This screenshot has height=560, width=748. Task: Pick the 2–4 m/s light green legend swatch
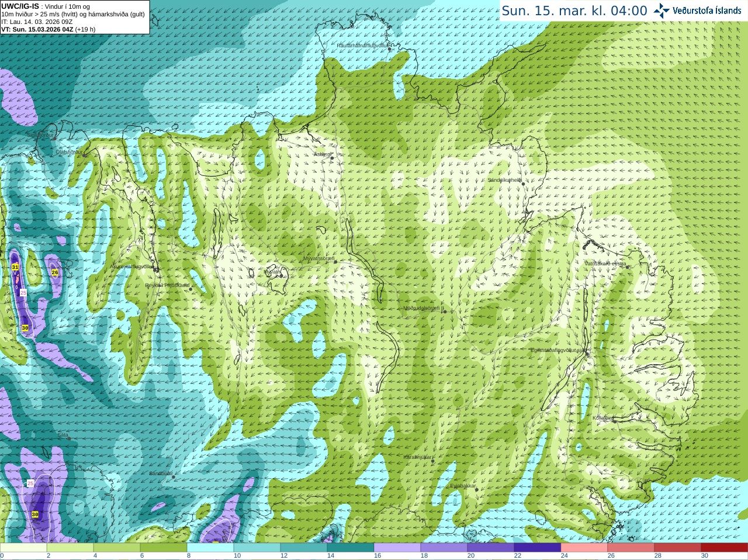(70, 548)
